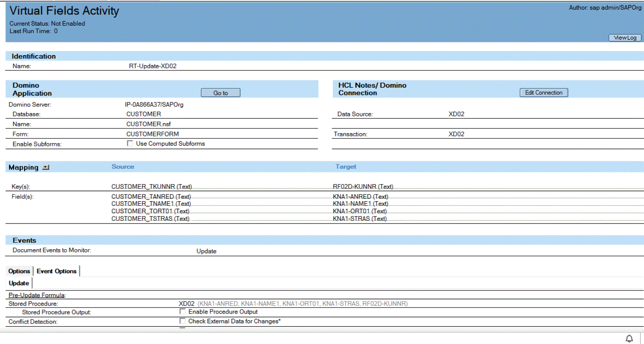Click the Last Run Time text

pyautogui.click(x=34, y=31)
